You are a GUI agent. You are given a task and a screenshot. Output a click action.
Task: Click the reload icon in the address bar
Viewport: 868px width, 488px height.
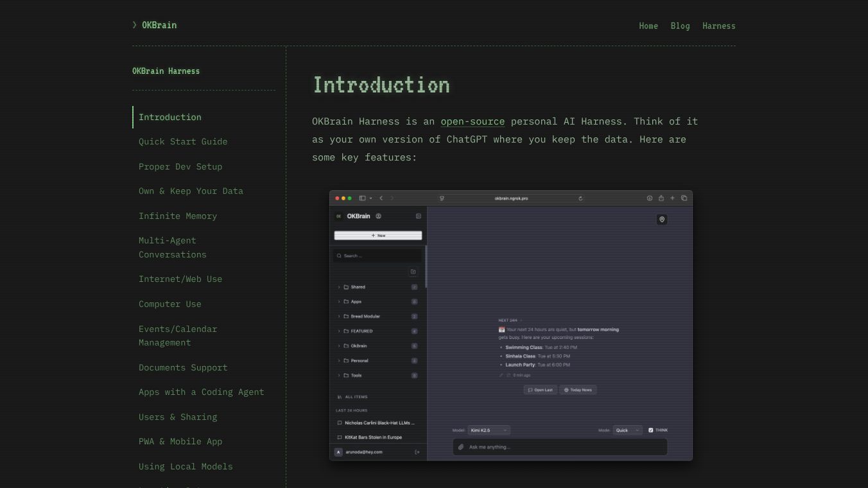(580, 198)
